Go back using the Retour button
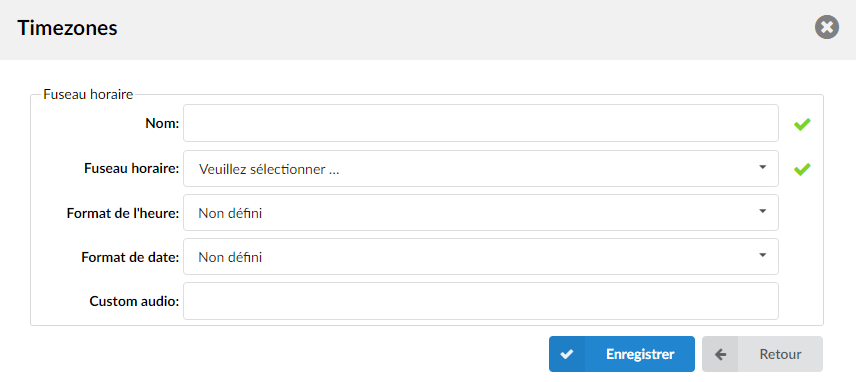Image resolution: width=856 pixels, height=382 pixels. pos(762,354)
